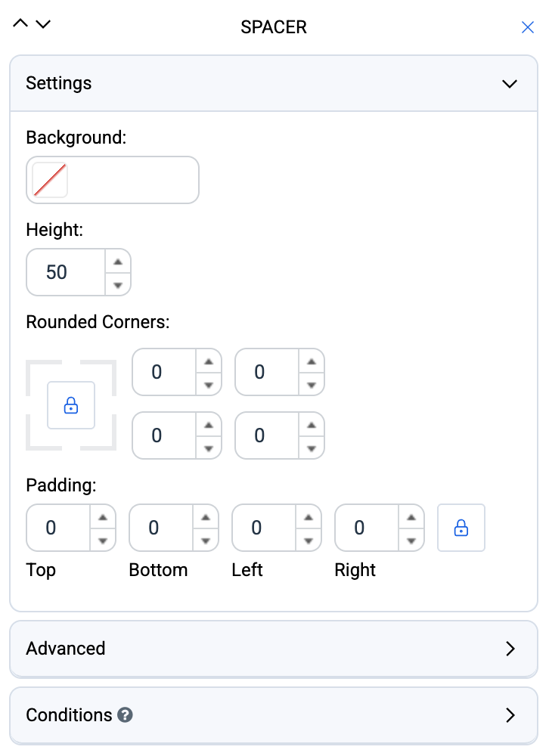Decrease the top-right rounded corner value
Viewport: 549px width, 756px height.
[311, 385]
